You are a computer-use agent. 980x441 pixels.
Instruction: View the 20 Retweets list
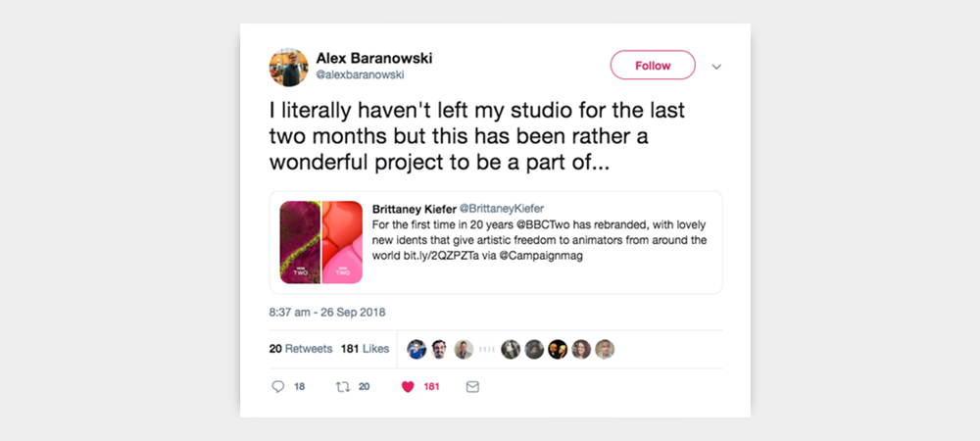(x=301, y=349)
